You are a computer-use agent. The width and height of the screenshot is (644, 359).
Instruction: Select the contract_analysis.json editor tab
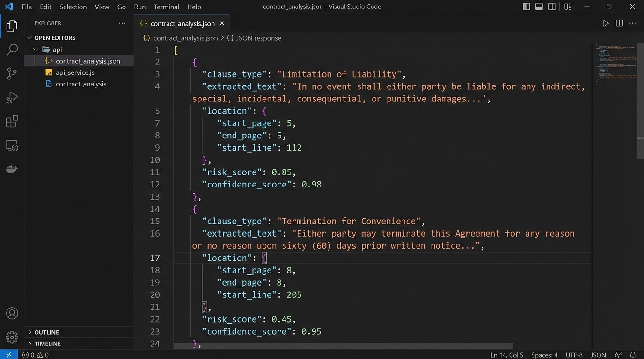click(x=182, y=23)
